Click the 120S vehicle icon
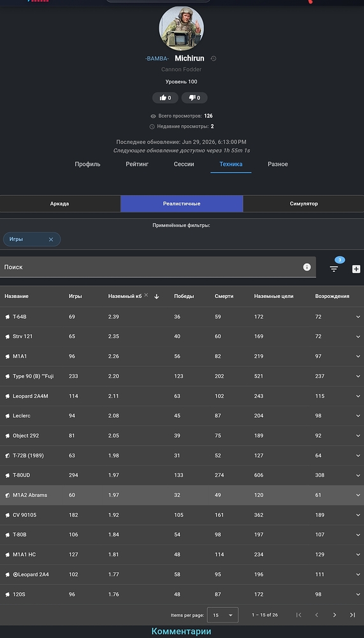Image resolution: width=364 pixels, height=638 pixels. click(7, 595)
